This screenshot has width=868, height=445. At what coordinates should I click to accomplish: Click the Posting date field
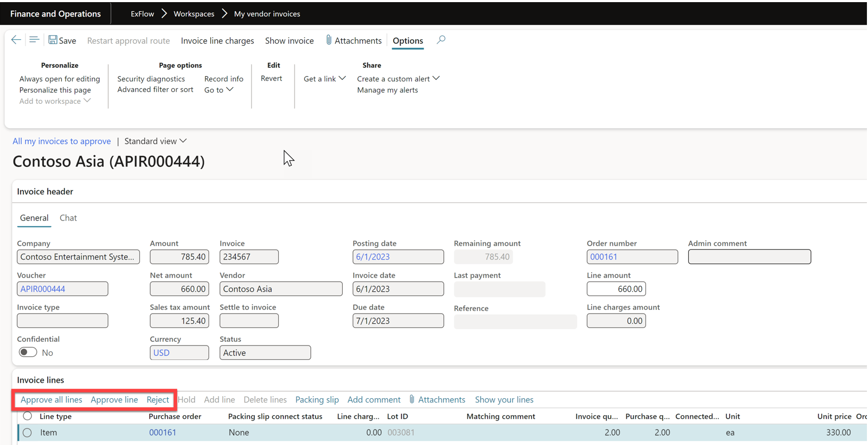tap(398, 257)
